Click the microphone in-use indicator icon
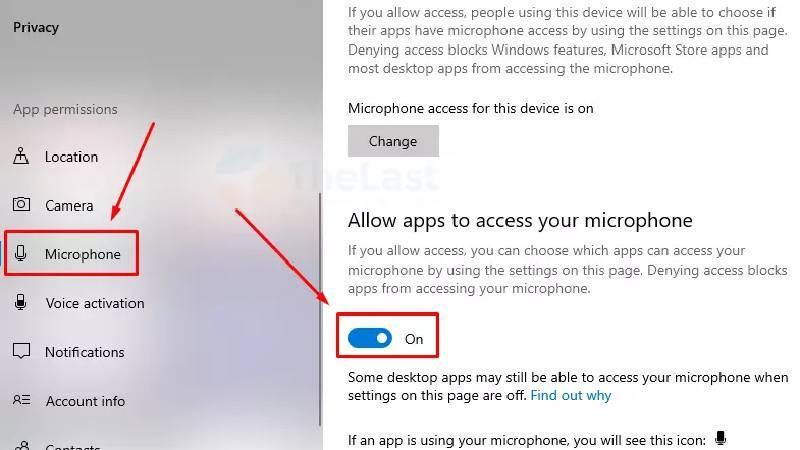Screen dimensions: 800x450 tap(720, 438)
